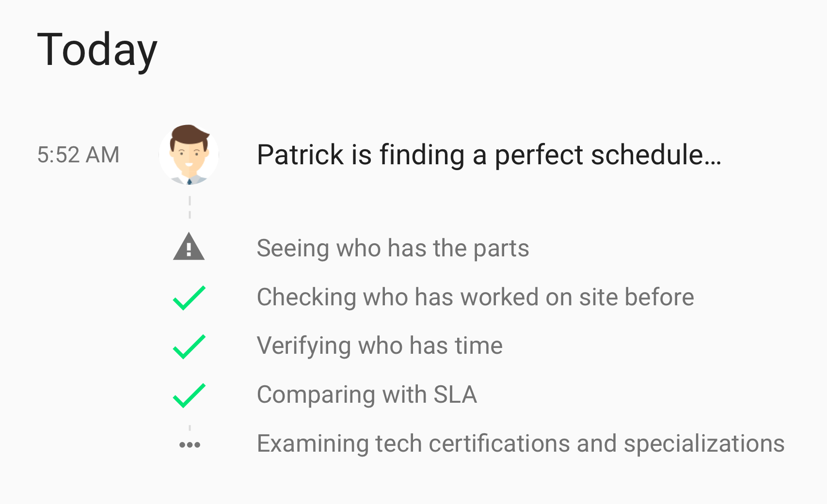This screenshot has width=827, height=504.
Task: Select the green checkmark next to 'Verifying who has time'
Action: (189, 346)
